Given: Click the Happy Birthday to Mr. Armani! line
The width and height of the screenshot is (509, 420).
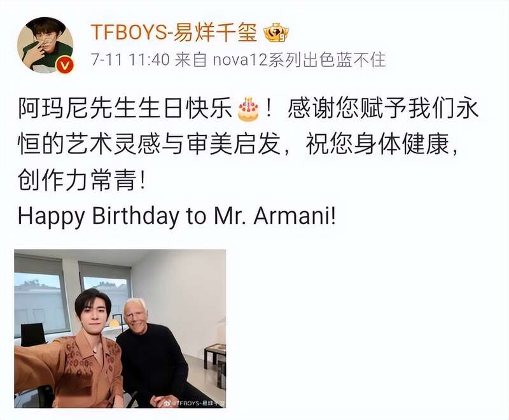Looking at the screenshot, I should (177, 216).
